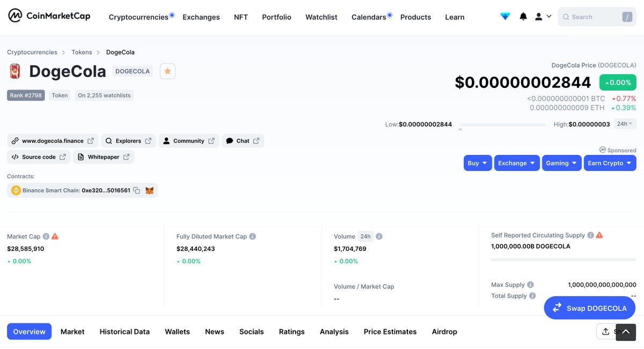Click the DogeCola coin logo
Image resolution: width=644 pixels, height=349 pixels.
click(15, 71)
